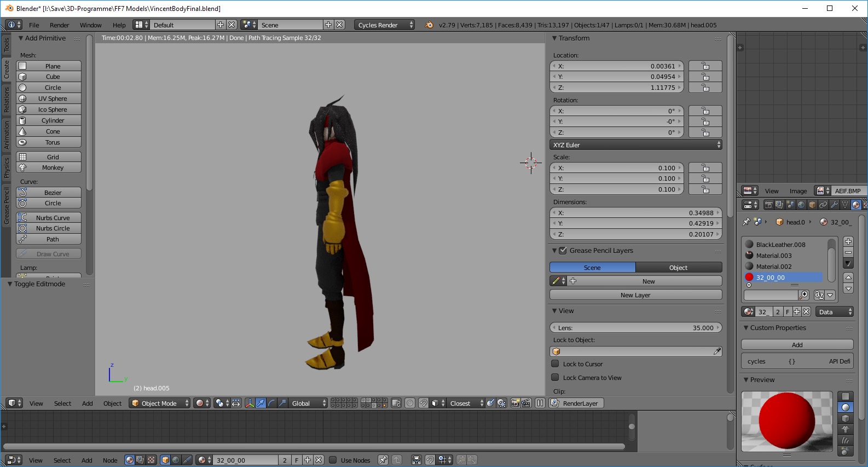Add a Monkey mesh

pos(49,168)
